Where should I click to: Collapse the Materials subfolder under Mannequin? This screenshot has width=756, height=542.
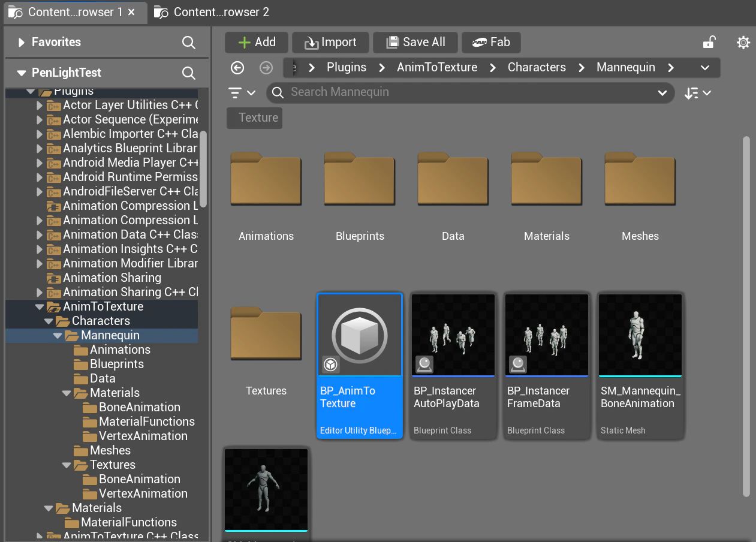[x=67, y=393]
